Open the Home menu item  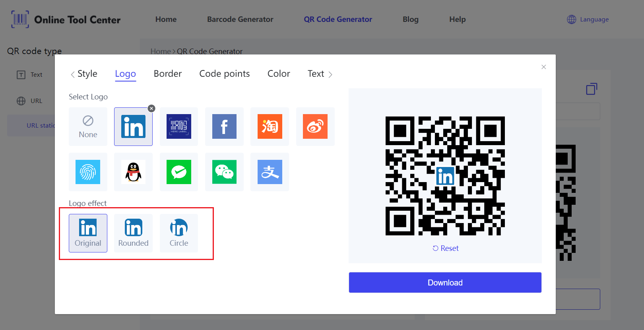tap(166, 19)
